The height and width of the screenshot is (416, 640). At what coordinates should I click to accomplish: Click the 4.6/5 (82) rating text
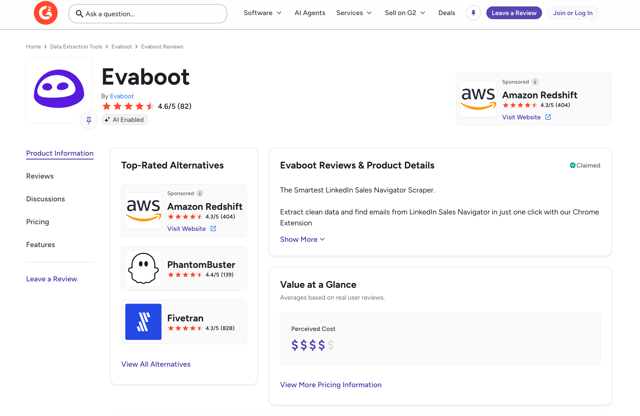[175, 106]
